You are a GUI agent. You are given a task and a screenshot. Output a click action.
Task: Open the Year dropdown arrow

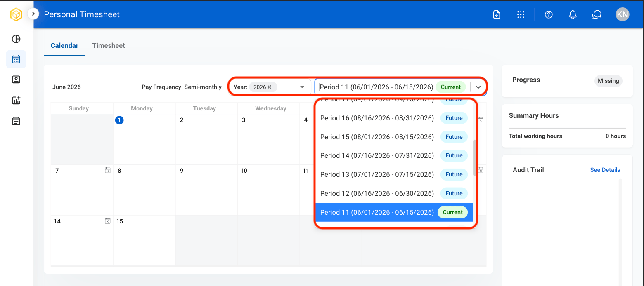click(x=302, y=87)
